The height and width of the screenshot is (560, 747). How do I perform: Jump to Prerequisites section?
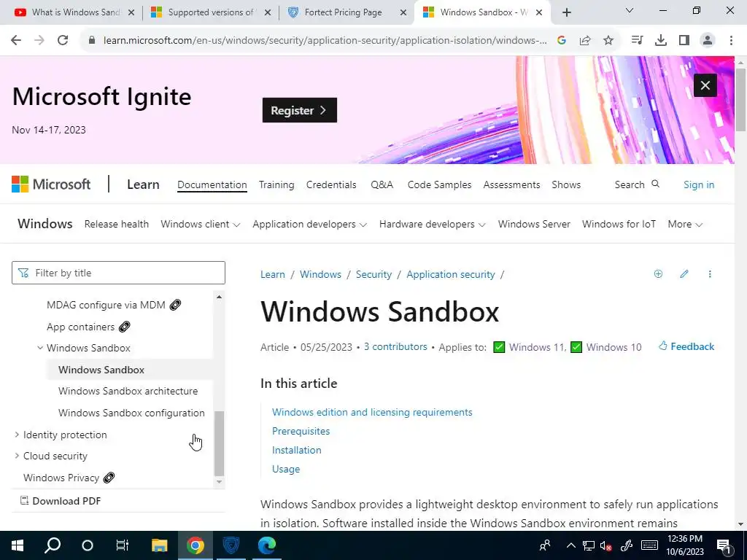pyautogui.click(x=301, y=431)
